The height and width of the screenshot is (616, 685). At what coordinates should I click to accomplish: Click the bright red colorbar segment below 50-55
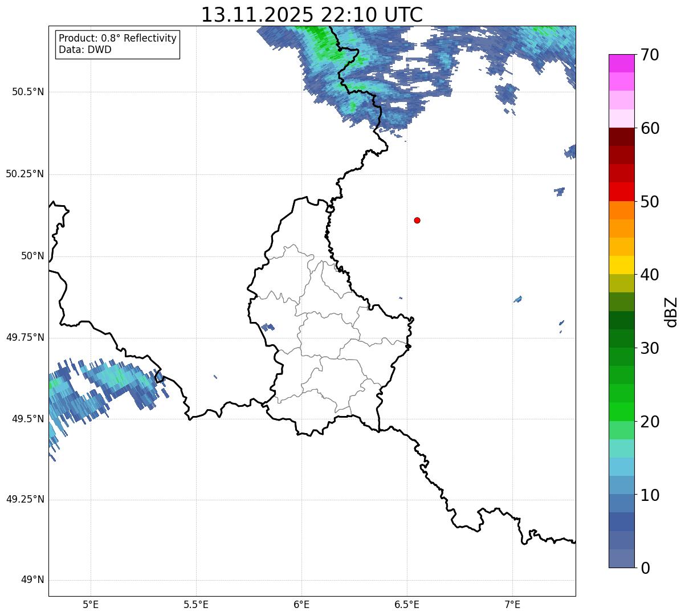coord(621,191)
